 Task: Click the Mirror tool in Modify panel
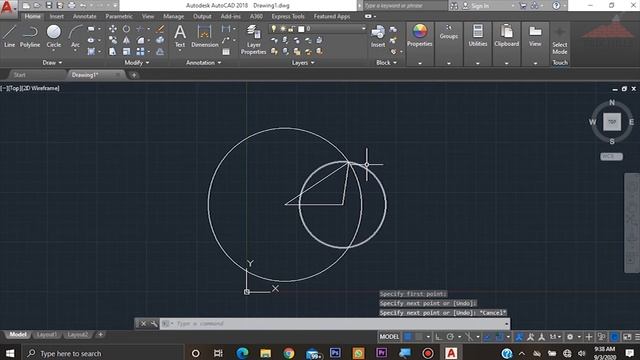pos(127,40)
